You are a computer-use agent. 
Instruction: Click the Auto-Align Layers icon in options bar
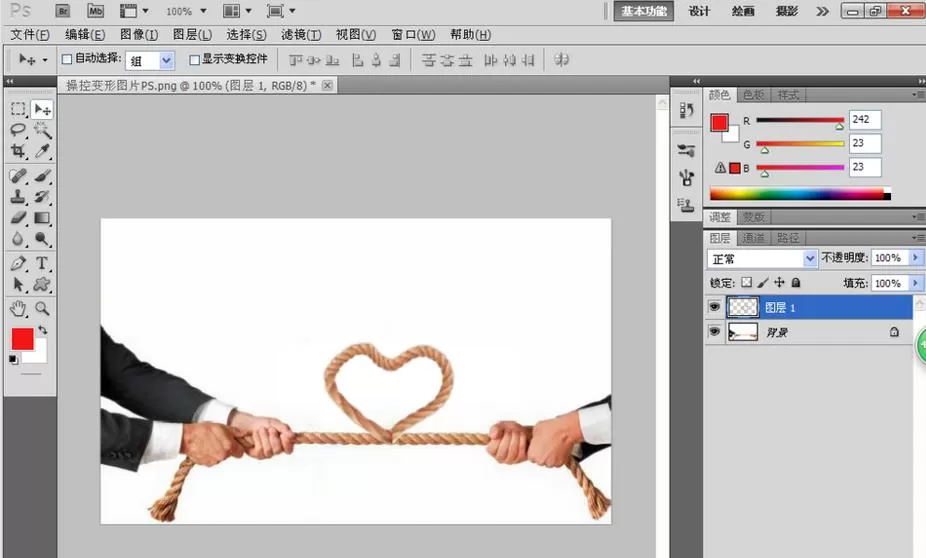(562, 59)
